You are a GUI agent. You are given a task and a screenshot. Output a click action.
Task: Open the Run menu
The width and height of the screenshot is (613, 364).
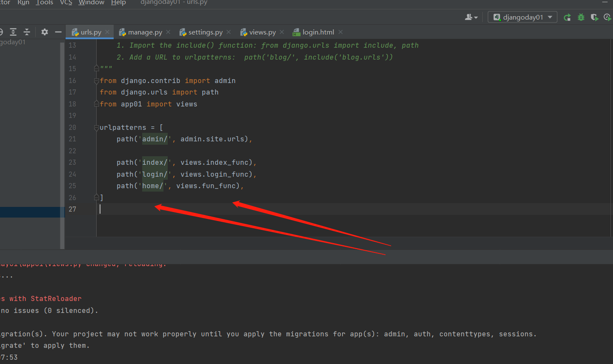pos(23,3)
